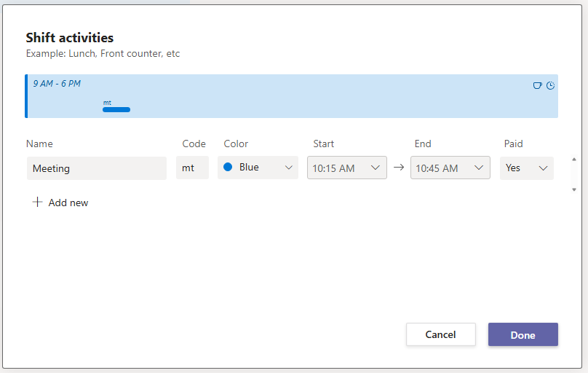The width and height of the screenshot is (588, 373).
Task: Click the coffee cup break icon
Action: 537,85
